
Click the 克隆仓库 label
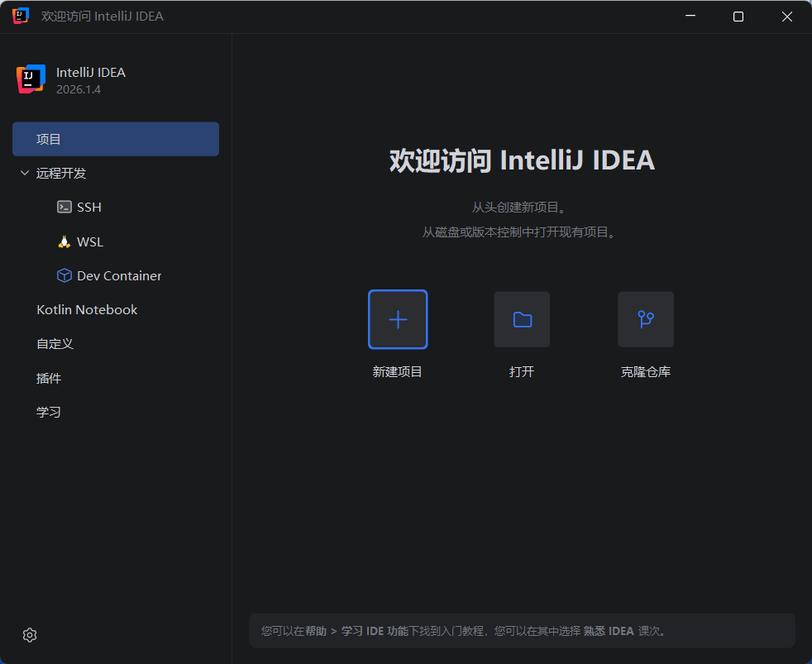(646, 372)
